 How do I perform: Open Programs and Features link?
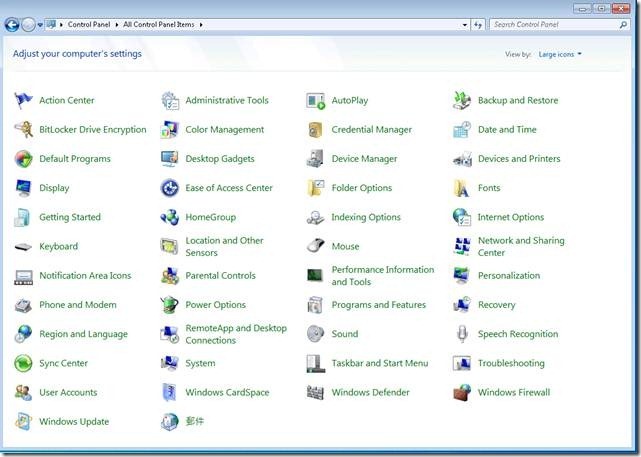379,305
